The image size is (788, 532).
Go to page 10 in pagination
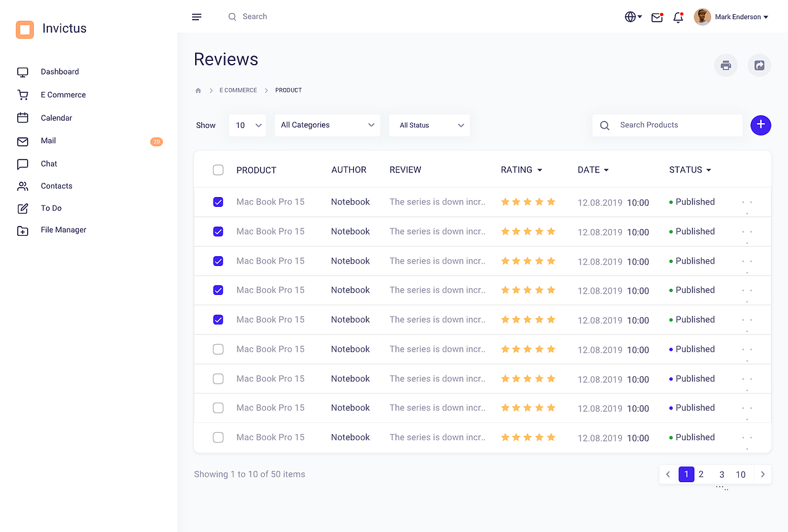coord(741,475)
